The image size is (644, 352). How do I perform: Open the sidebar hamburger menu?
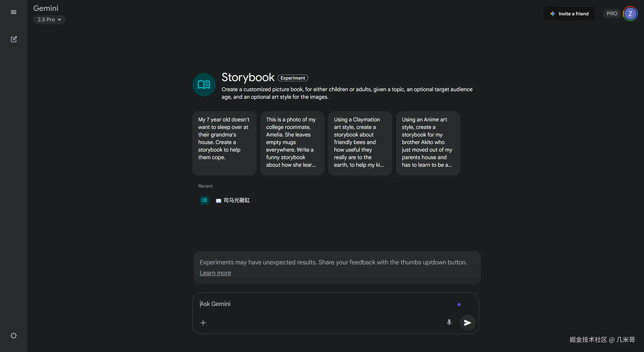(x=14, y=12)
